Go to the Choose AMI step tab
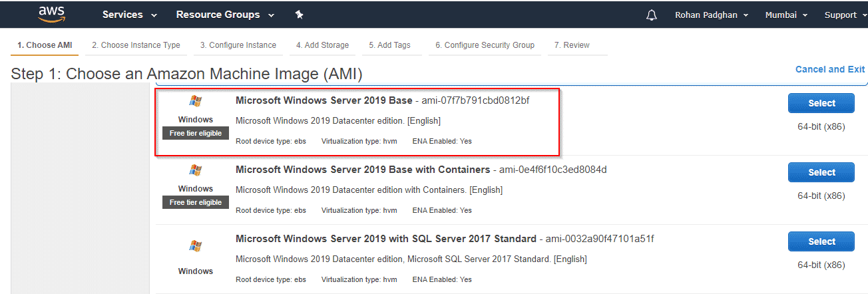This screenshot has width=868, height=294. [x=45, y=45]
